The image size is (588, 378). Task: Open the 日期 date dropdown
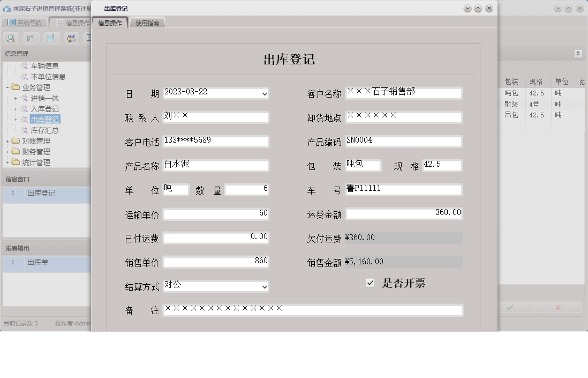(265, 93)
